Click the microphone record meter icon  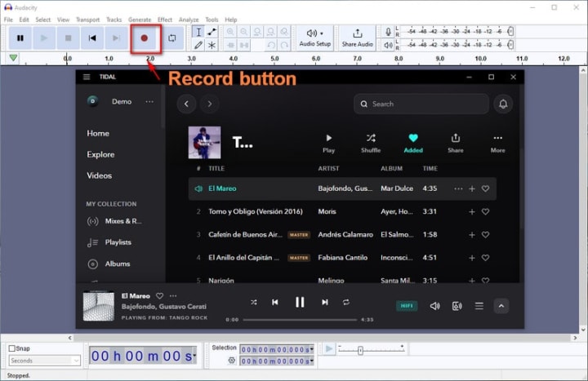tap(389, 32)
